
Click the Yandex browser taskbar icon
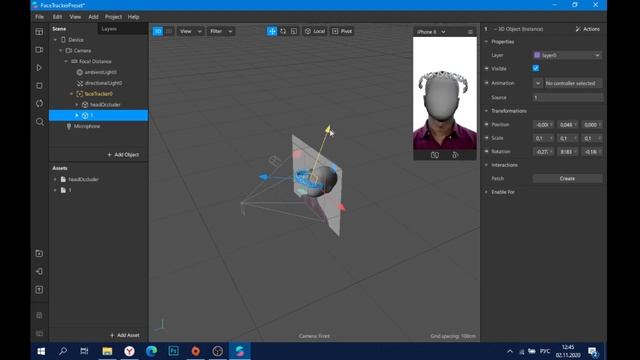click(x=129, y=351)
